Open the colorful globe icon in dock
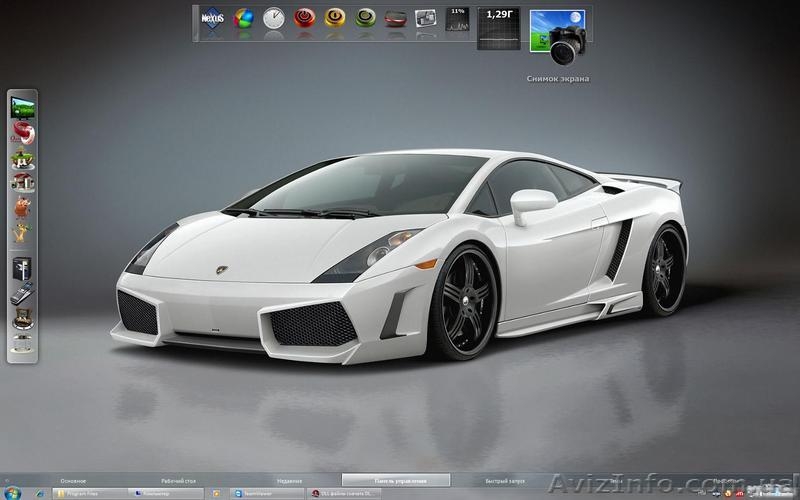This screenshot has height=500, width=800. 243,19
